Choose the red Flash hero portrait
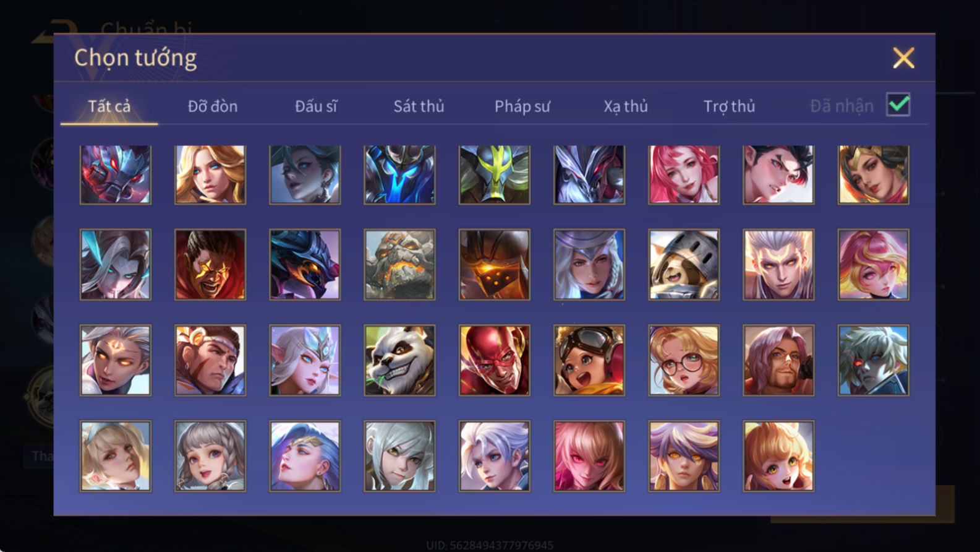Image resolution: width=980 pixels, height=552 pixels. [x=494, y=360]
